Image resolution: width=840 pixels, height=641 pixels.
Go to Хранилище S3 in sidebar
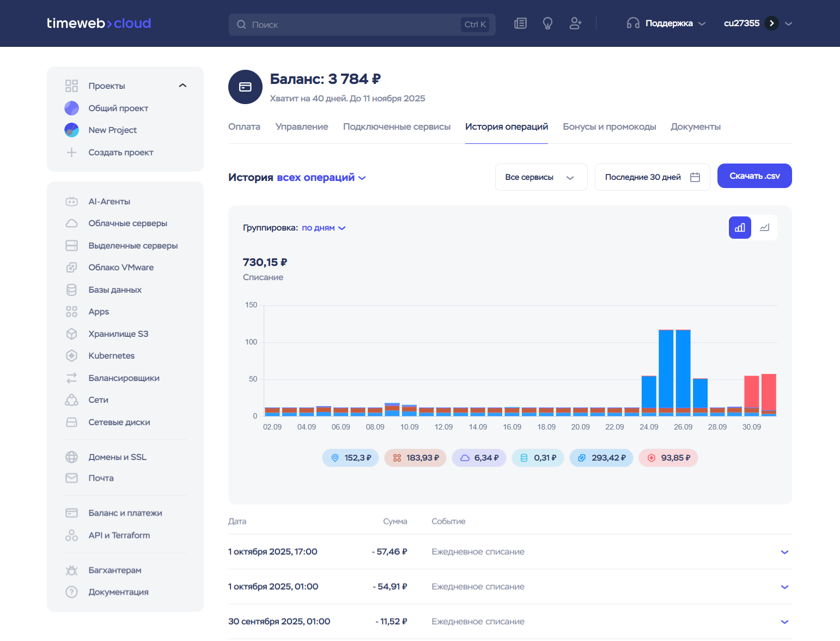118,334
